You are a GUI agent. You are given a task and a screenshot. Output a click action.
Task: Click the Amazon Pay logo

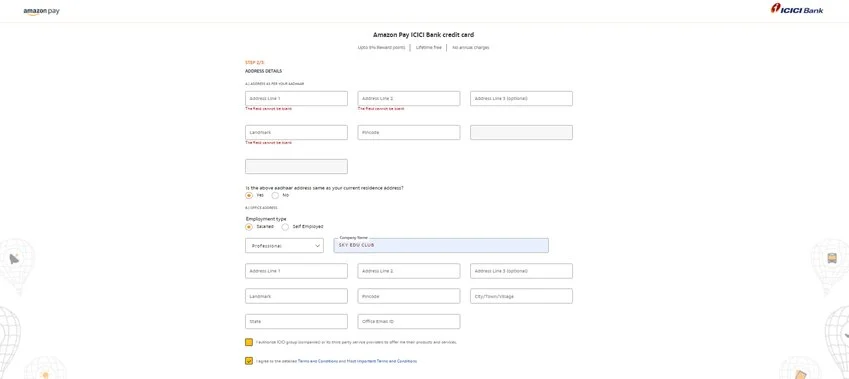(x=41, y=11)
